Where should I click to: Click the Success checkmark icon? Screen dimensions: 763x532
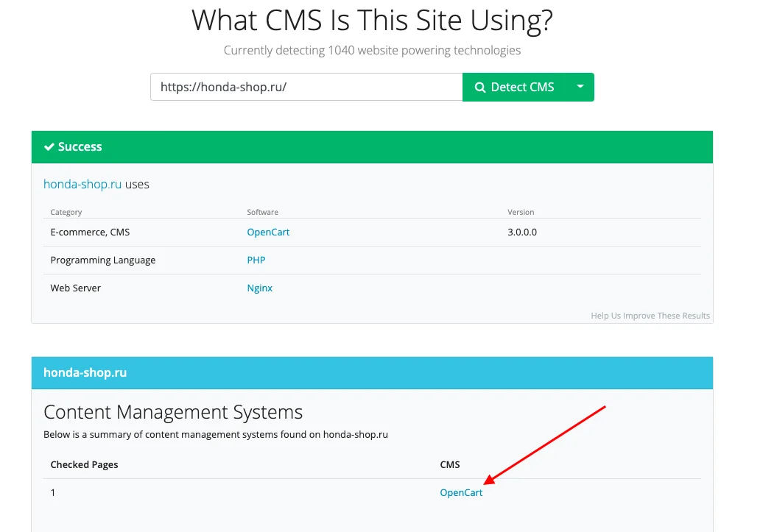pos(49,147)
